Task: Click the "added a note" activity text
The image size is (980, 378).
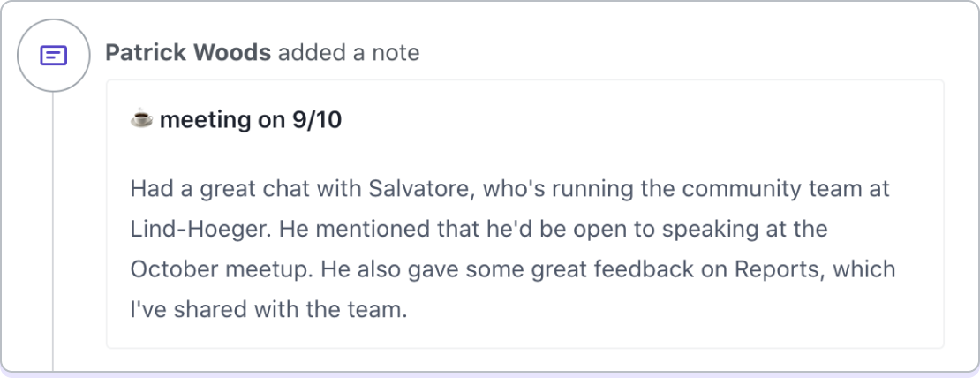Action: [x=349, y=53]
